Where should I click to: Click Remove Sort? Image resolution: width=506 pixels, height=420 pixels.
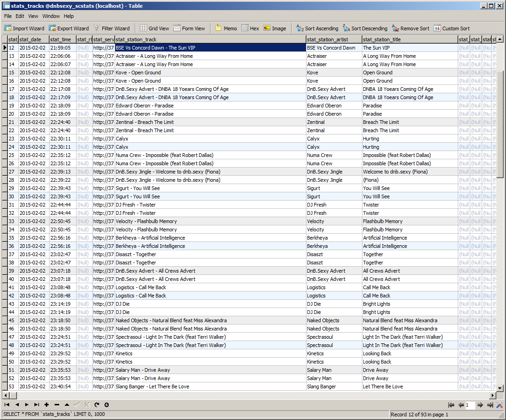coord(411,28)
